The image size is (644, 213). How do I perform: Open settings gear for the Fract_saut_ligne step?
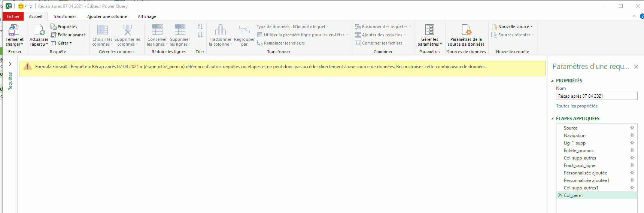click(632, 165)
